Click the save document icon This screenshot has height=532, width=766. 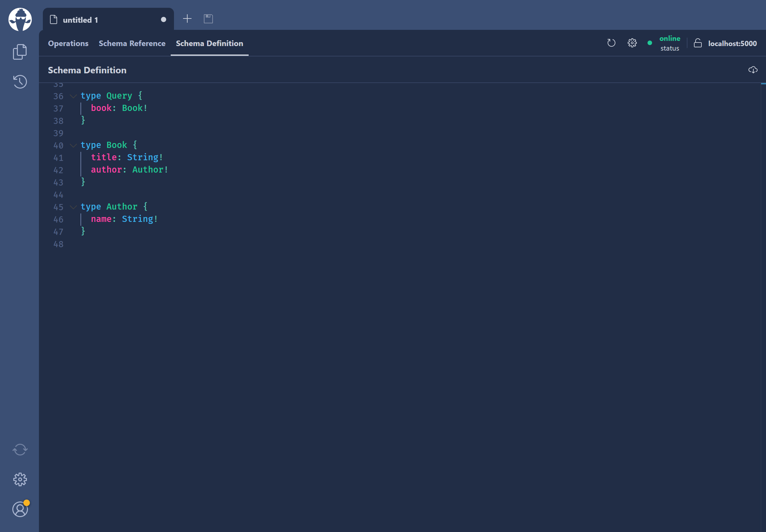click(208, 19)
